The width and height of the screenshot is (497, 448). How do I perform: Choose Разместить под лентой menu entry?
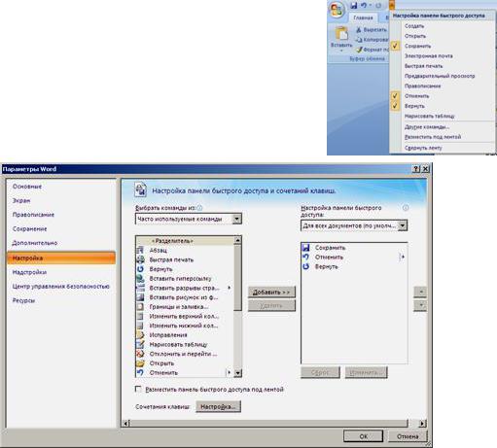click(x=433, y=137)
